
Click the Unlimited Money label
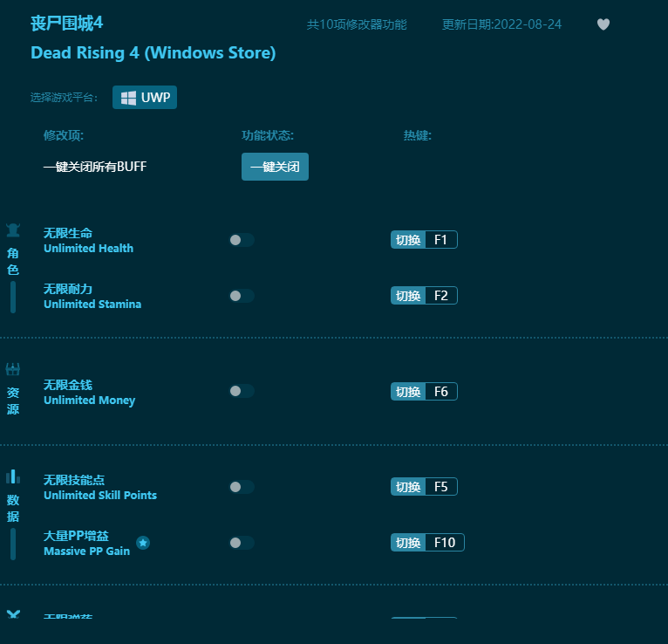pos(90,401)
